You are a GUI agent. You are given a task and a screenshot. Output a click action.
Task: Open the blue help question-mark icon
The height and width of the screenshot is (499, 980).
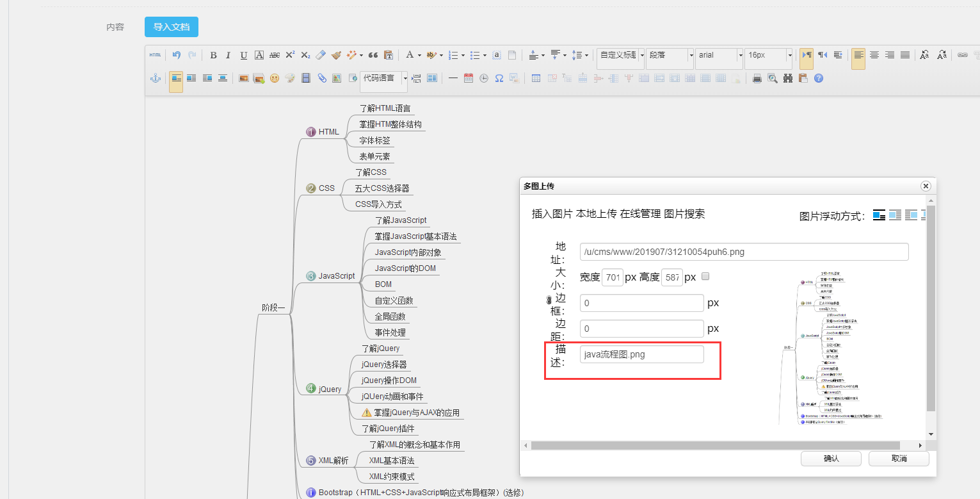click(x=818, y=78)
